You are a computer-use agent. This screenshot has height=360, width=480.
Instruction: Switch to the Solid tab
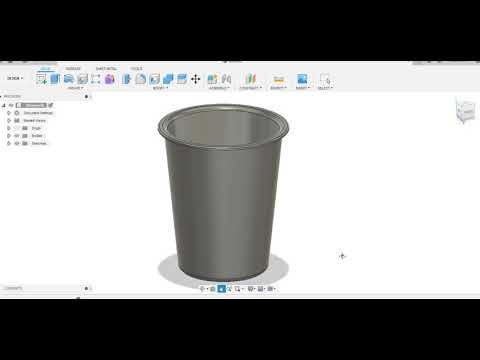(45, 69)
